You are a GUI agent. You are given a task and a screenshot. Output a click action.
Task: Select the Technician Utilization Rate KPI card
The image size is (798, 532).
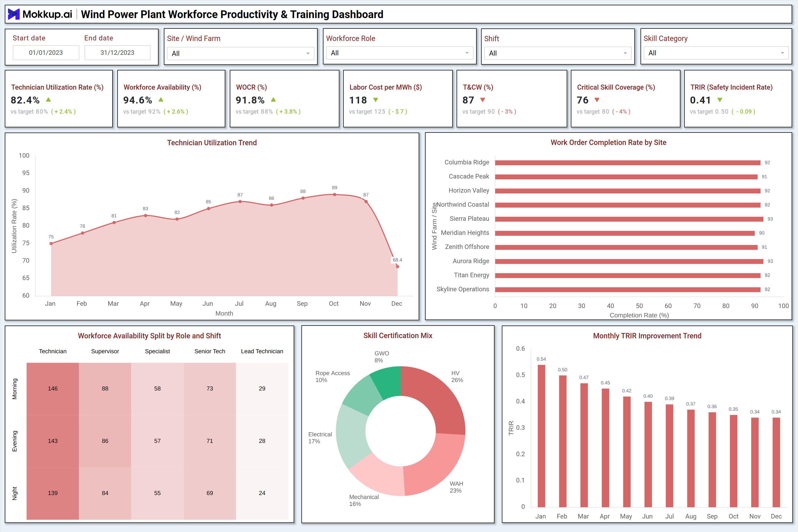coord(59,99)
